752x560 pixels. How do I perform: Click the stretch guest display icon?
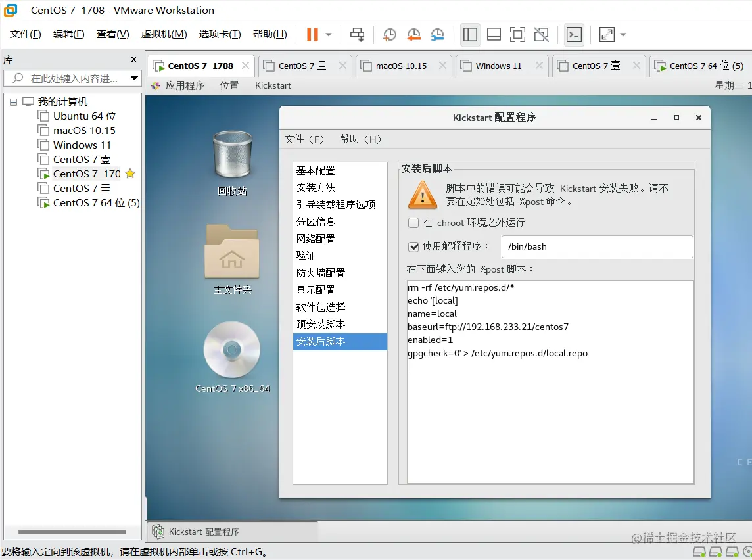point(607,35)
